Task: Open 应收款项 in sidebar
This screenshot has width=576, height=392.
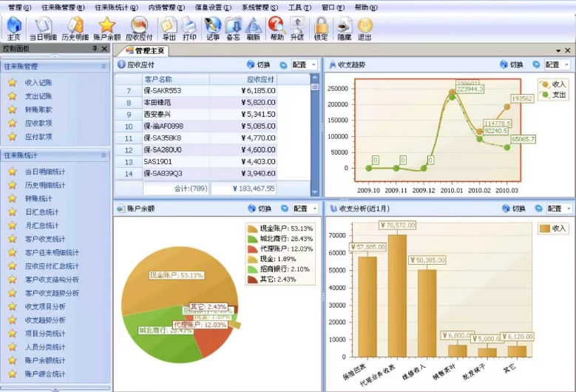Action: coord(38,123)
